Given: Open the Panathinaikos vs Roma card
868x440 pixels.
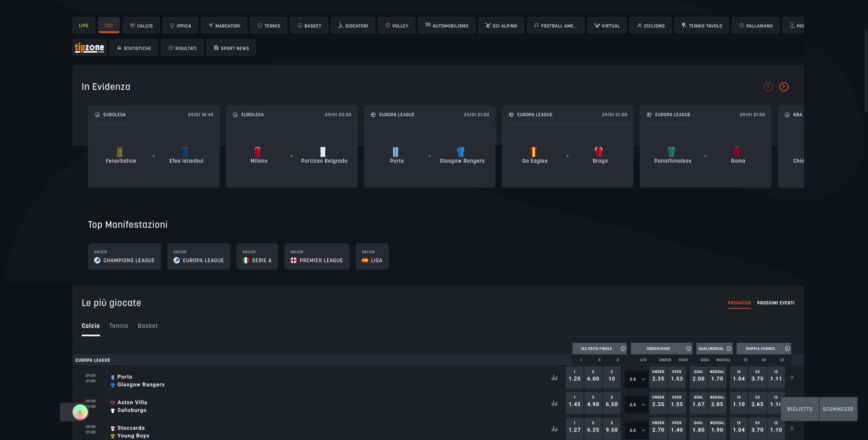Looking at the screenshot, I should 706,146.
